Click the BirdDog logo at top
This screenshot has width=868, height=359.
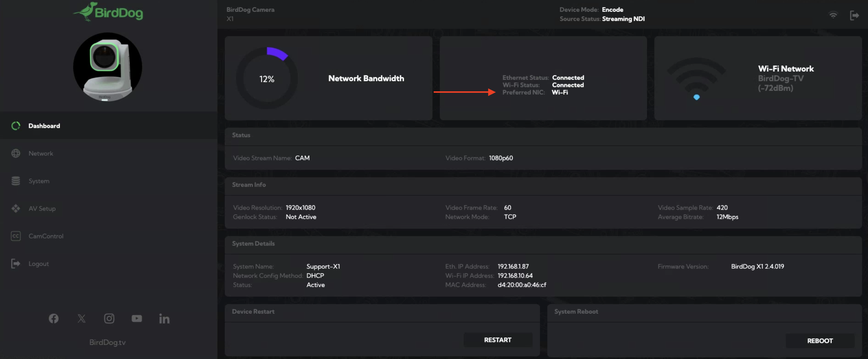pyautogui.click(x=108, y=12)
